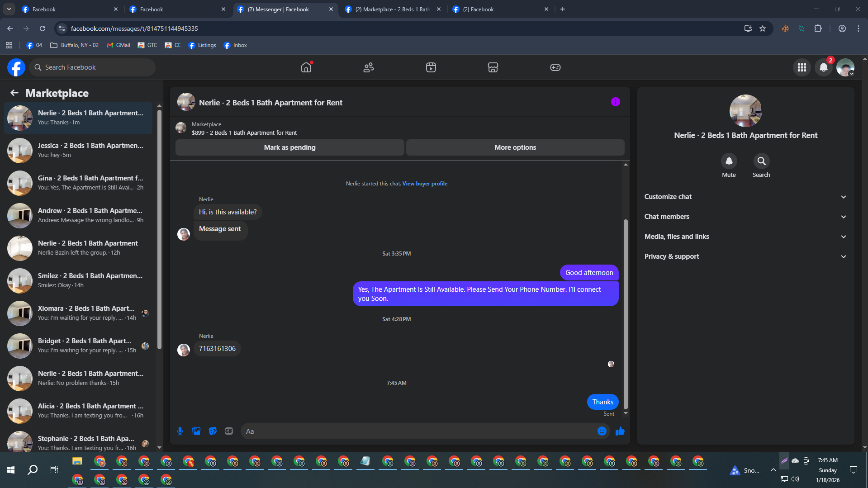
Task: Open the Listings bookmark
Action: (202, 45)
